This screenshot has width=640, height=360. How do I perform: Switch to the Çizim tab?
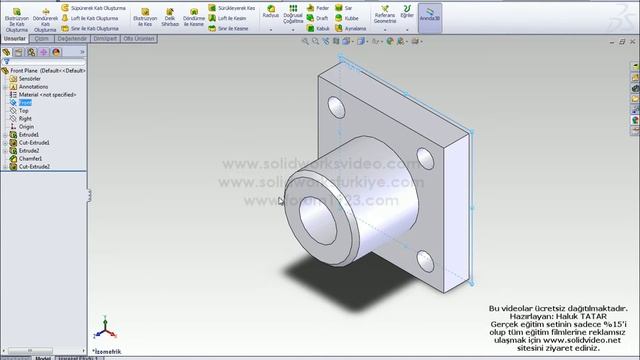click(x=42, y=39)
